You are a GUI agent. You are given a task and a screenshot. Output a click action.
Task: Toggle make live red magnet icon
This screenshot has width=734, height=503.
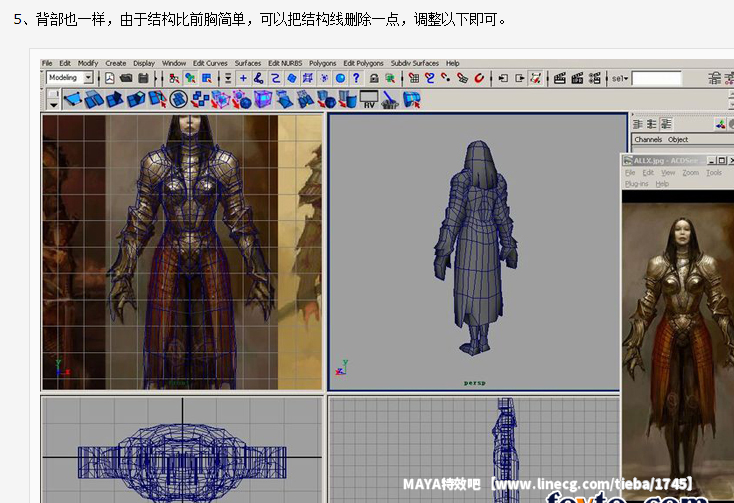(x=479, y=78)
